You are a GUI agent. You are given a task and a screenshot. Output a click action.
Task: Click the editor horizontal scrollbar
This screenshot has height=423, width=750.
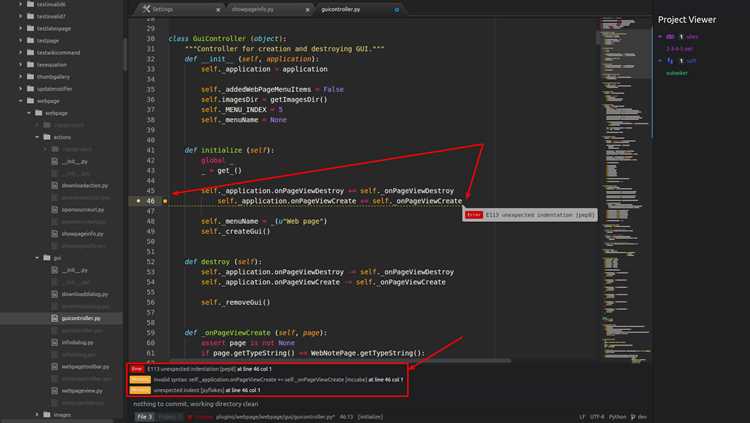pyautogui.click(x=341, y=360)
